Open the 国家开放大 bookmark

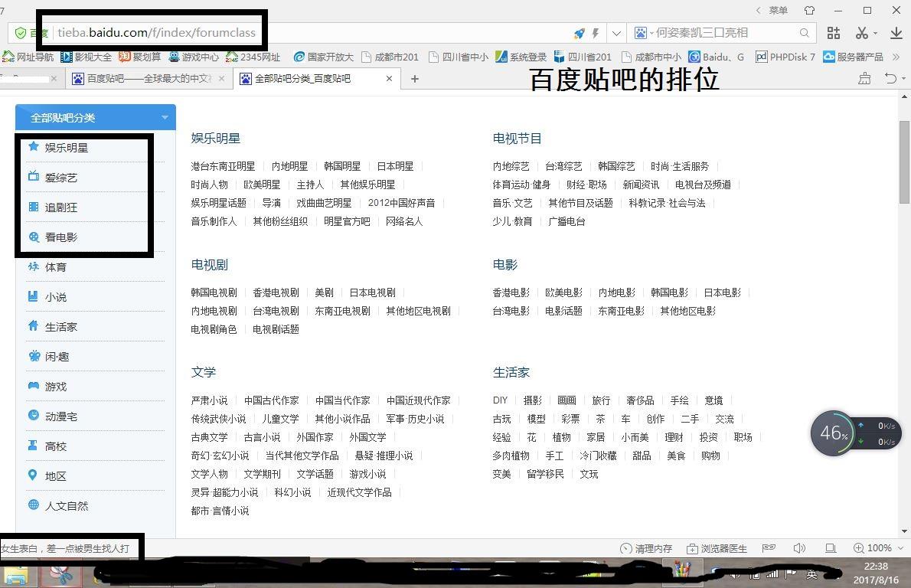point(324,57)
